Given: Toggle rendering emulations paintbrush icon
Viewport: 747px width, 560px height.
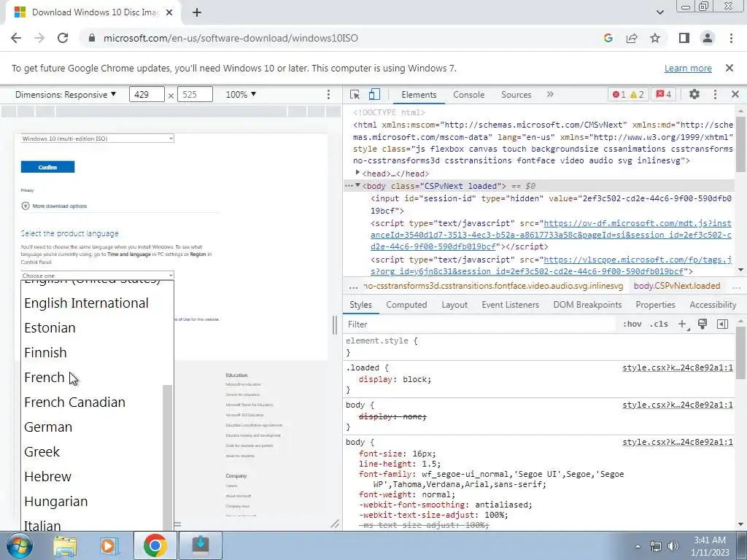Looking at the screenshot, I should tap(703, 324).
